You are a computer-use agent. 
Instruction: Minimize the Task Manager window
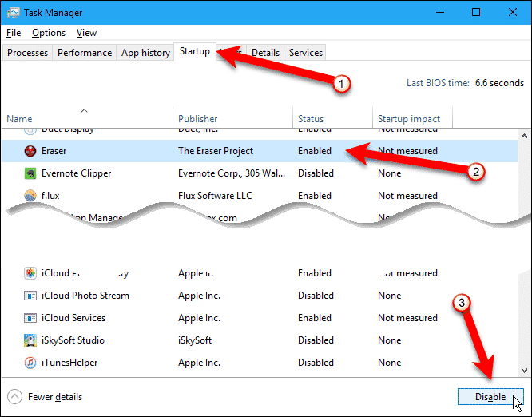coord(440,13)
